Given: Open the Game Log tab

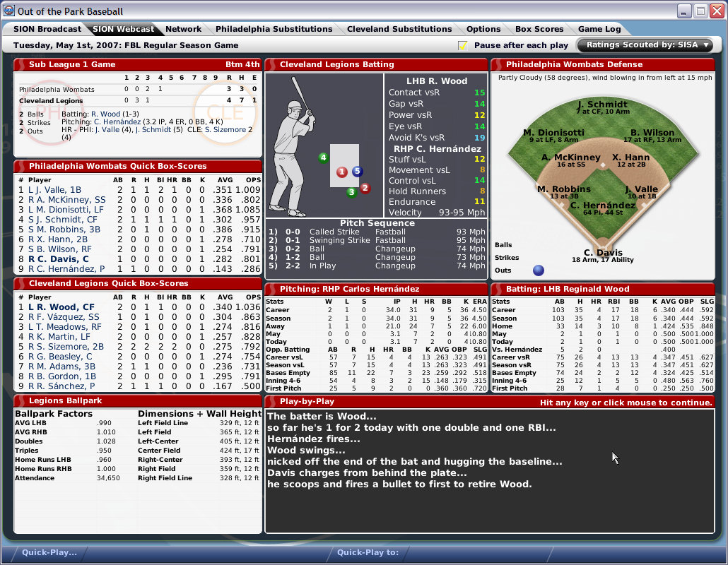Looking at the screenshot, I should click(x=599, y=29).
